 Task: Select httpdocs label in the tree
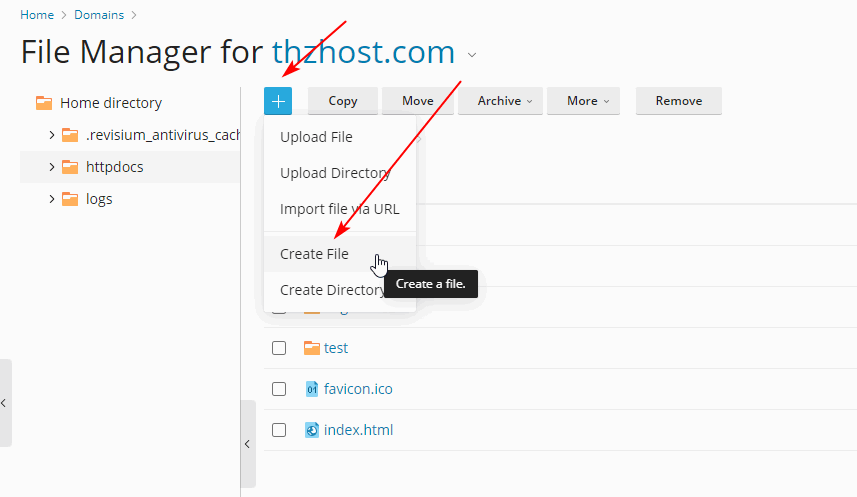coord(115,167)
